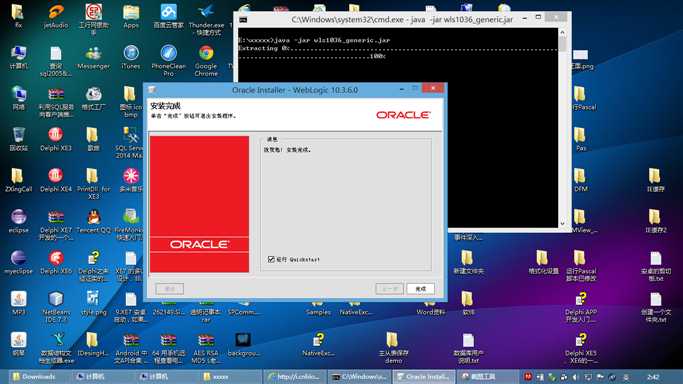This screenshot has width=683, height=384.
Task: Select the Messenger desktop icon
Action: click(x=93, y=57)
